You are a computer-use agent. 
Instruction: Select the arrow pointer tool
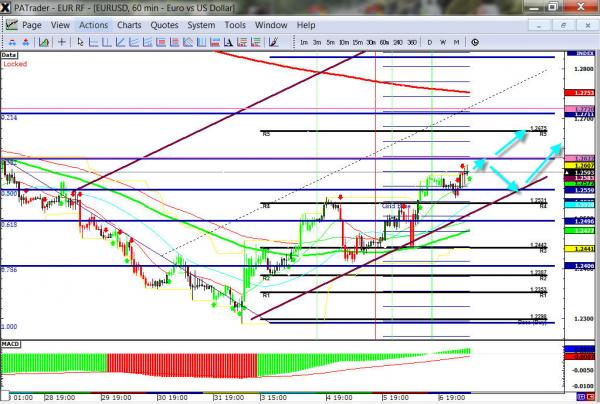80,42
